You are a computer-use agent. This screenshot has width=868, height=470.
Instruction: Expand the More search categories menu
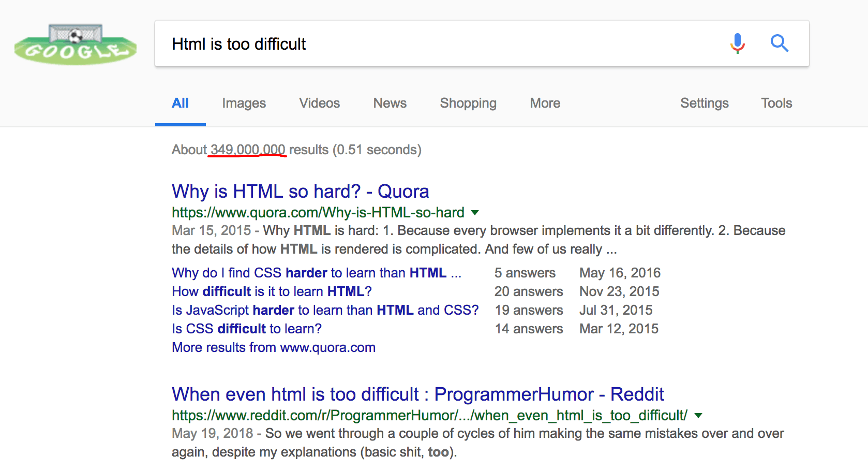tap(545, 103)
